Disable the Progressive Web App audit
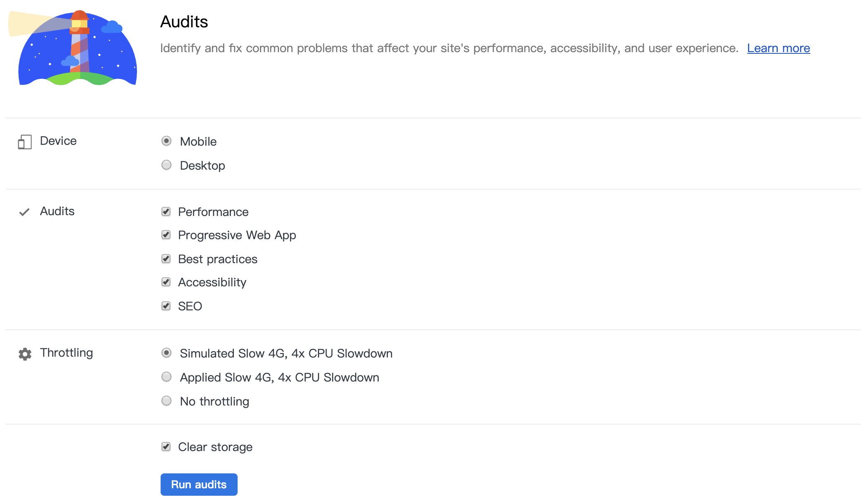This screenshot has width=861, height=504. pyautogui.click(x=166, y=235)
